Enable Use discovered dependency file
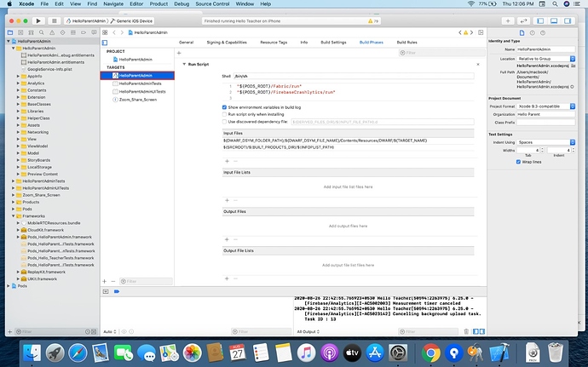The width and height of the screenshot is (588, 367). 224,122
